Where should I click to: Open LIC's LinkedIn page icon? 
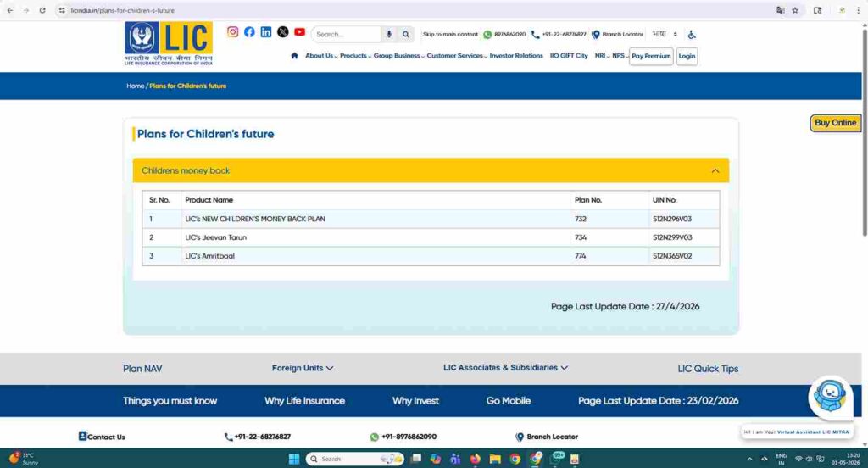(265, 32)
